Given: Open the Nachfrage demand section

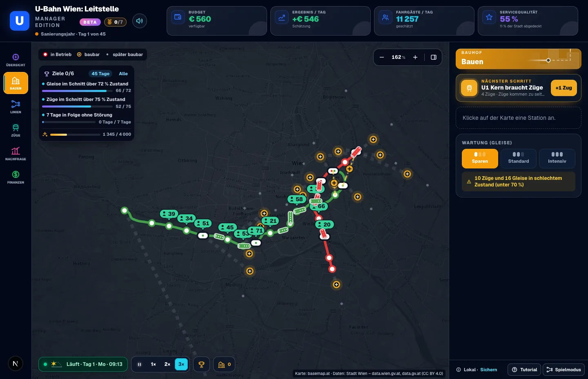Looking at the screenshot, I should tap(16, 154).
